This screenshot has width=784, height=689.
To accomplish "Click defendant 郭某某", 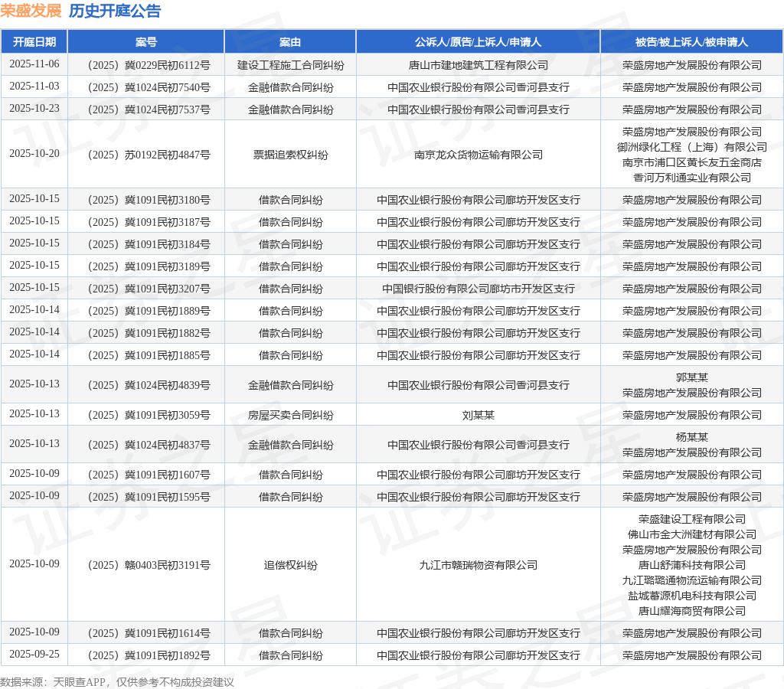I will pos(691,377).
